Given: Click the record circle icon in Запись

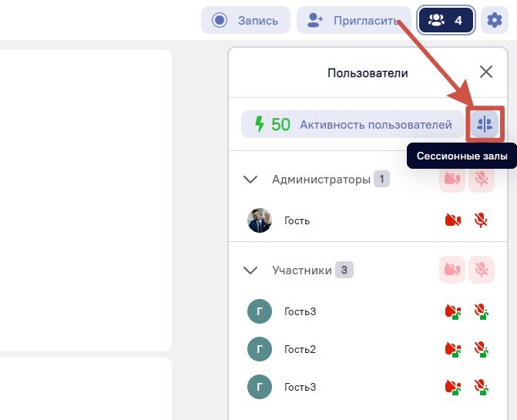Looking at the screenshot, I should 220,20.
